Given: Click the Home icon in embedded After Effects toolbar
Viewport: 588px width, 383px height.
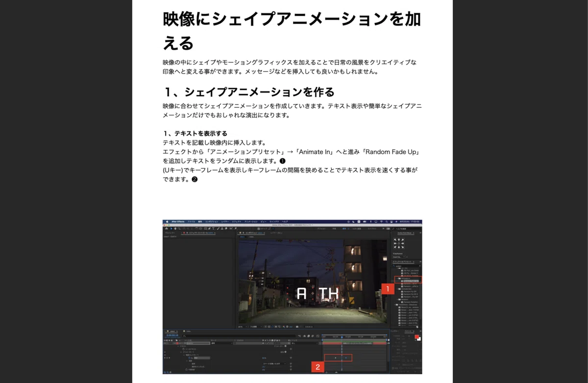Looking at the screenshot, I should pyautogui.click(x=167, y=229).
